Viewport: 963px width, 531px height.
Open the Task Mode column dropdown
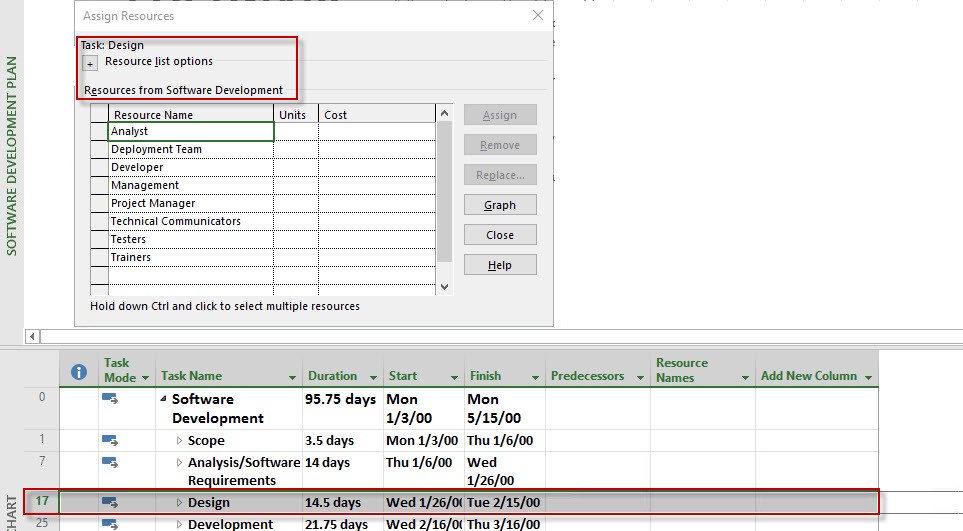(x=146, y=378)
